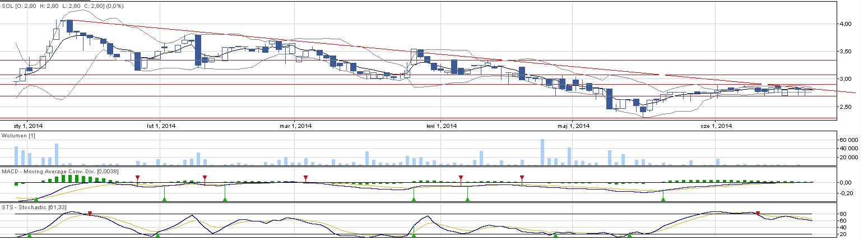This screenshot has width=868, height=240.
Task: Click the 'mar 1, 2014' date label
Action: (295, 126)
